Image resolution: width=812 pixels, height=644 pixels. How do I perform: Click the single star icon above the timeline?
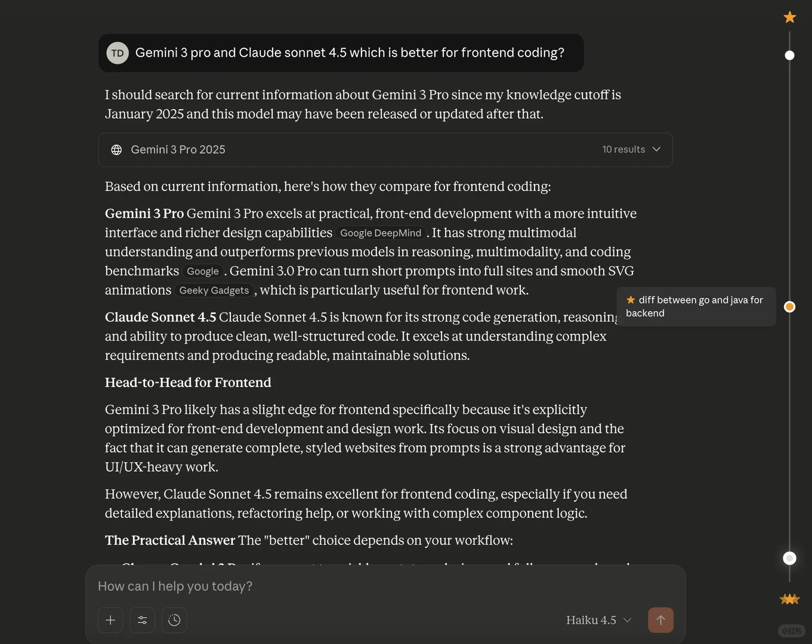[789, 17]
